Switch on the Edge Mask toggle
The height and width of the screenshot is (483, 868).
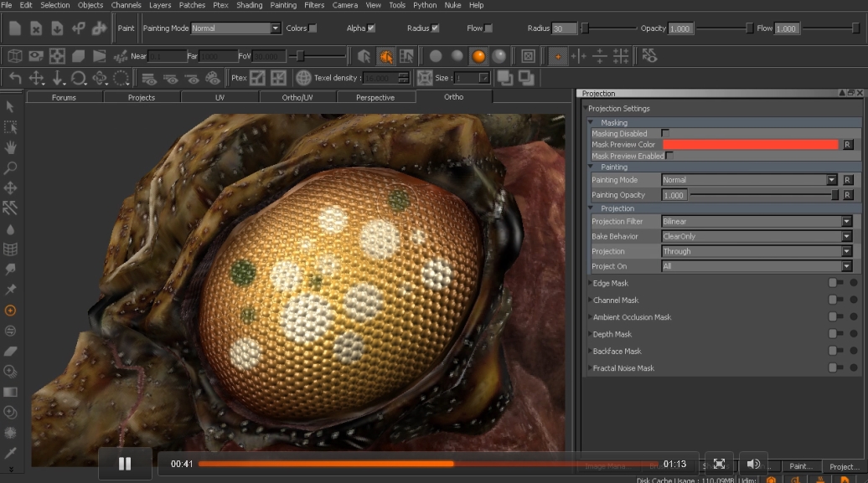click(835, 283)
